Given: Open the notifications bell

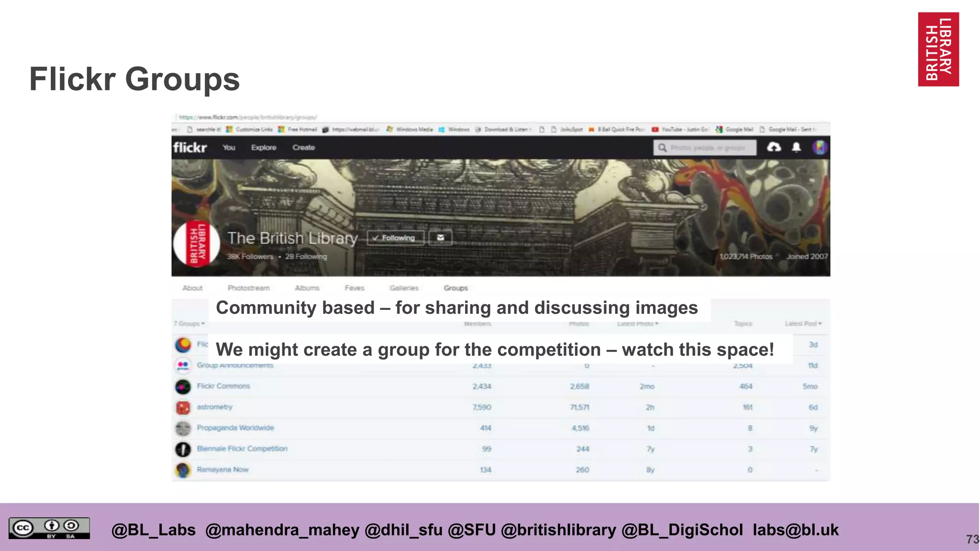Looking at the screenshot, I should pyautogui.click(x=796, y=147).
